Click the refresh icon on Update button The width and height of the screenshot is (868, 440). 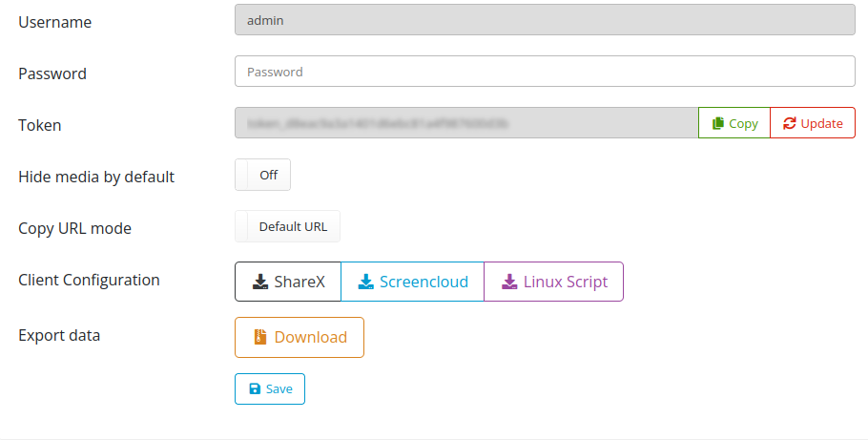click(x=790, y=123)
